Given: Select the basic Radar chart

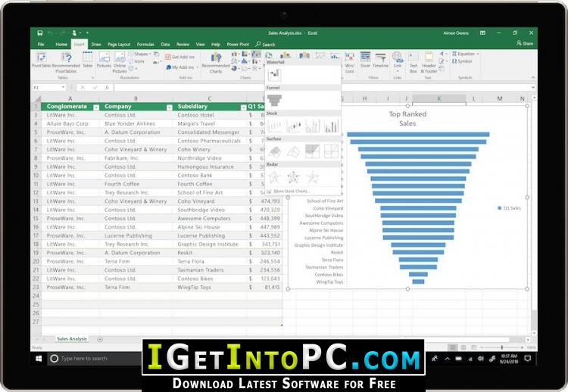Looking at the screenshot, I should click(274, 177).
